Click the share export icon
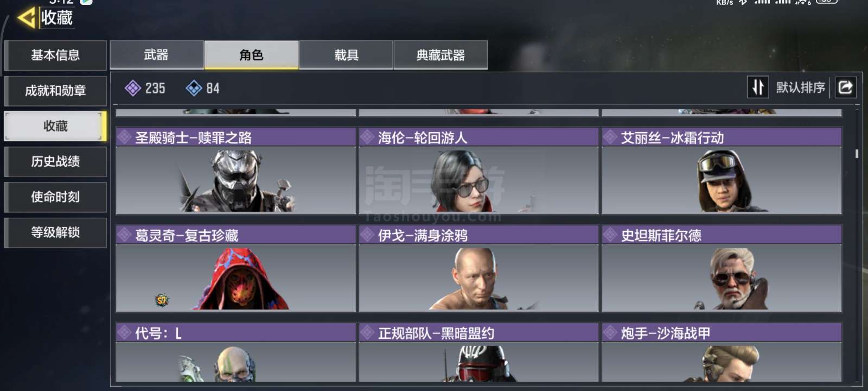 tap(845, 87)
